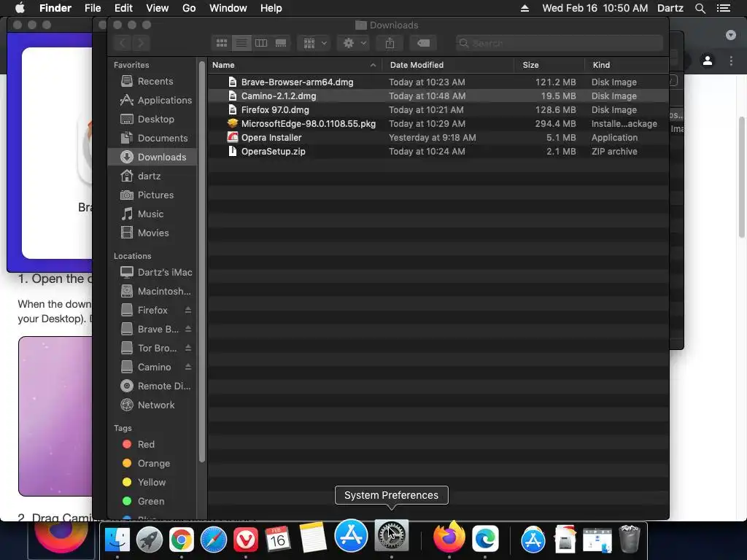This screenshot has width=747, height=560.
Task: Select OperaSetup.zip archive
Action: 438,152
